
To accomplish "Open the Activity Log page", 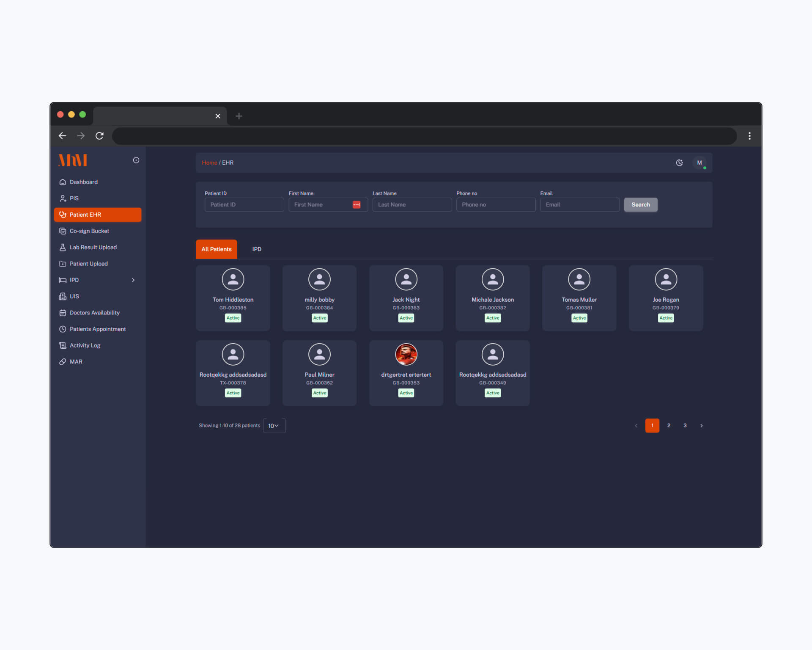I will (x=85, y=345).
